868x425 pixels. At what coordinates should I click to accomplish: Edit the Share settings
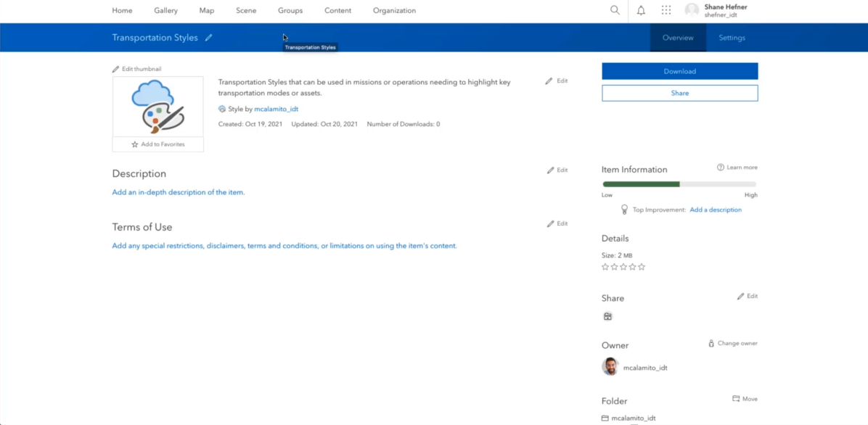tap(748, 296)
